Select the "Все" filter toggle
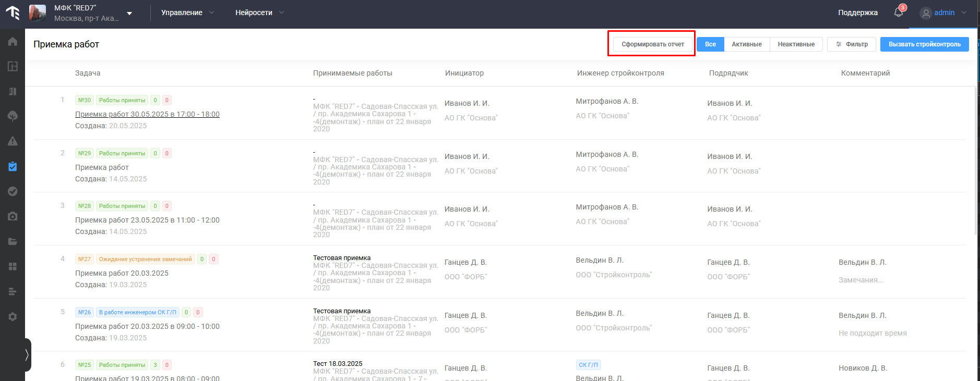The height and width of the screenshot is (381, 980). (x=710, y=44)
